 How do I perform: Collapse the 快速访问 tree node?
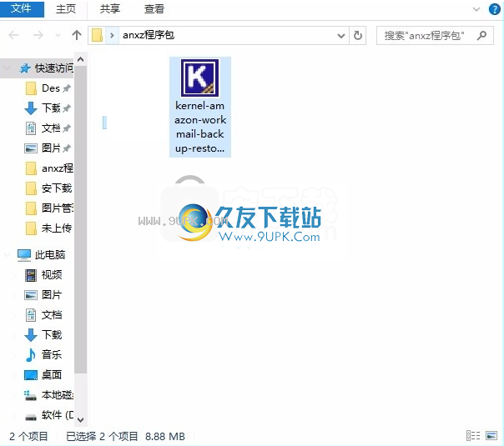[7, 68]
